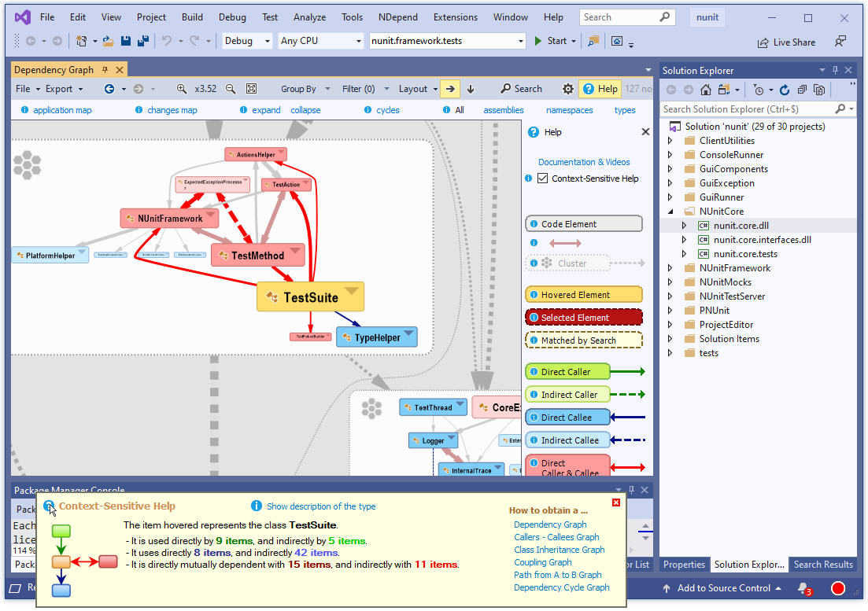This screenshot has height=611, width=868.
Task: Click Solution Explorer refresh icon
Action: (x=785, y=90)
